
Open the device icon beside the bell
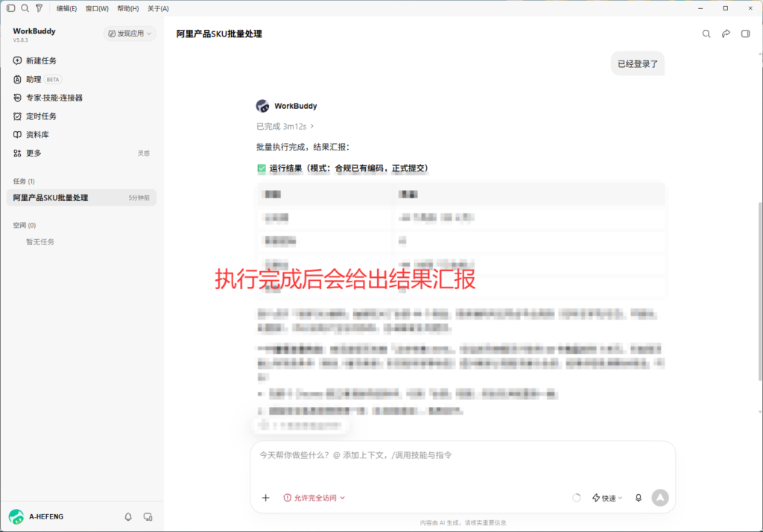148,516
